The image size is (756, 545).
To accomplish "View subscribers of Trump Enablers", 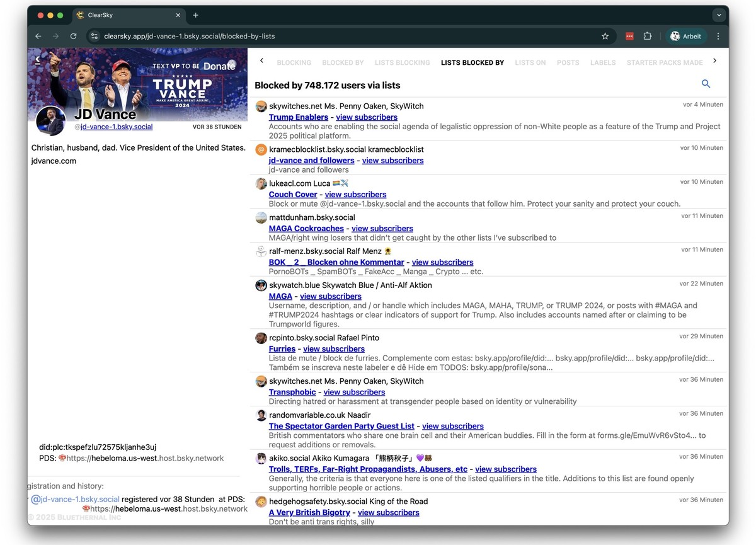I will point(367,117).
